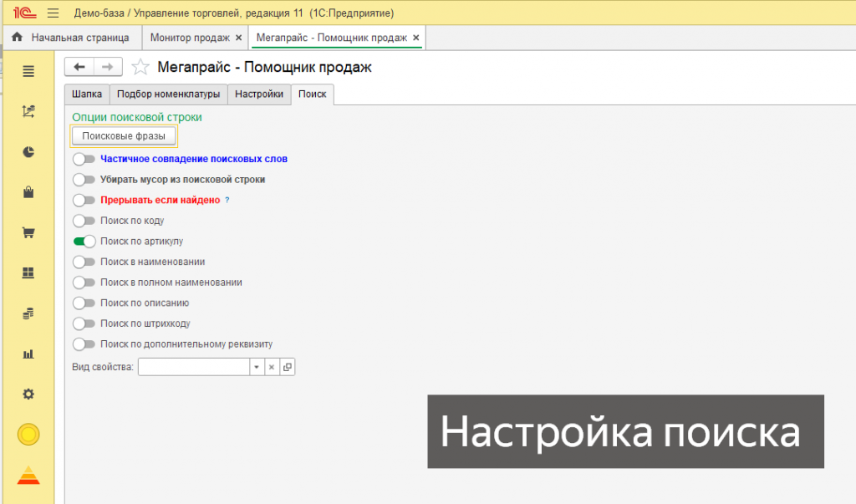Enable Частичное совпадение поисковых слов

click(84, 159)
